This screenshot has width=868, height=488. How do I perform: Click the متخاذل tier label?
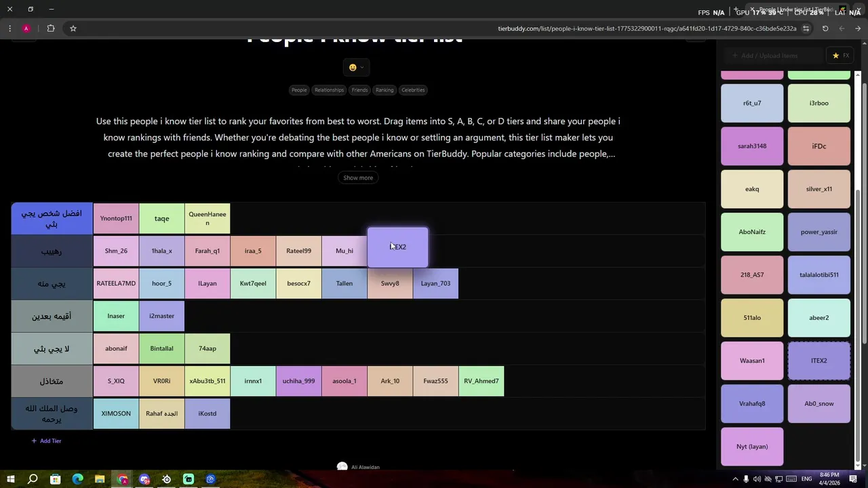tap(52, 381)
